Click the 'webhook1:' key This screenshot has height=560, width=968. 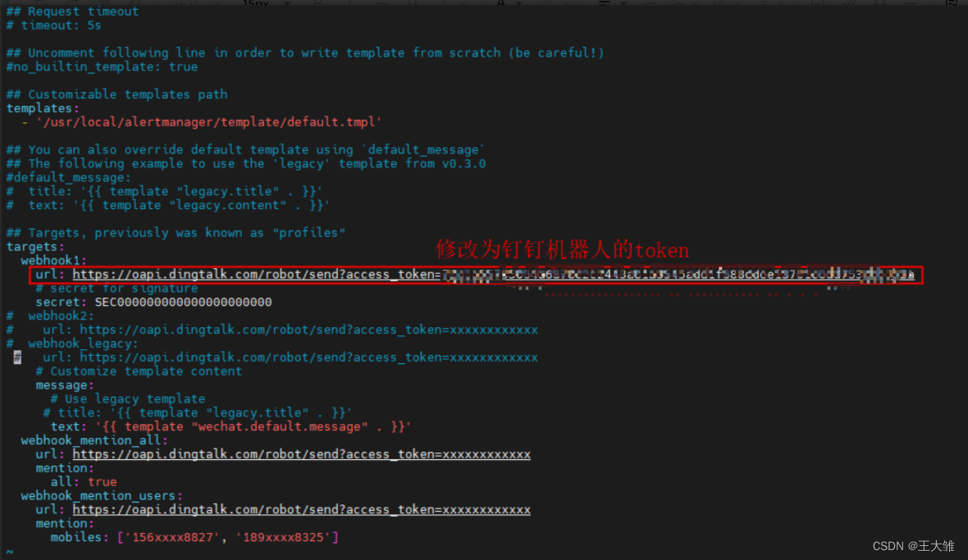(x=53, y=260)
